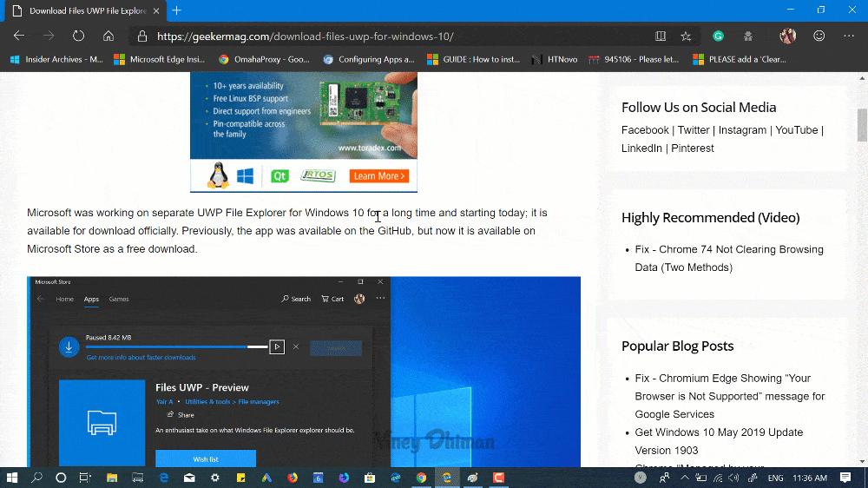Open the network Wi-Fi tray icon

[718, 478]
